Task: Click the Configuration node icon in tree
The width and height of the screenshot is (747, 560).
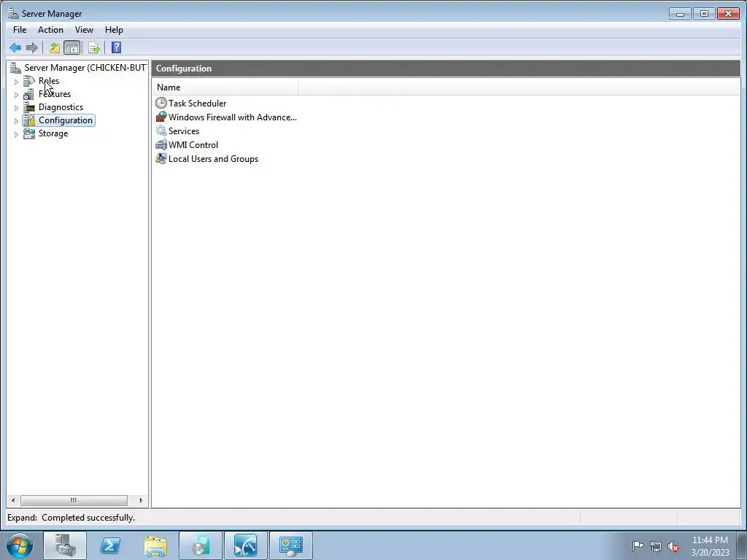Action: (x=29, y=120)
